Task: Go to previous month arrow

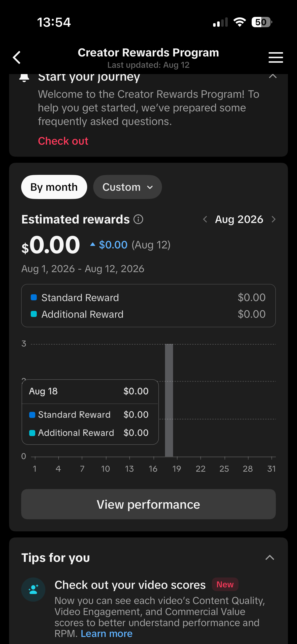Action: (x=205, y=219)
